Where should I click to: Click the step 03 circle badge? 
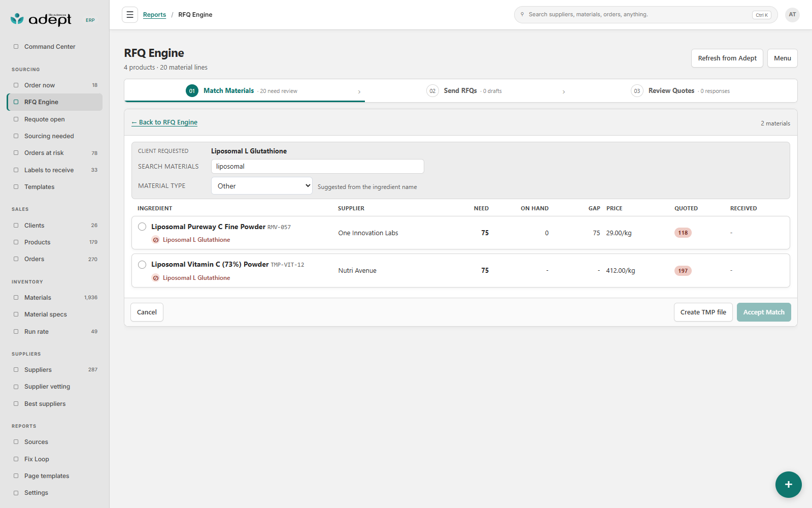click(x=637, y=91)
